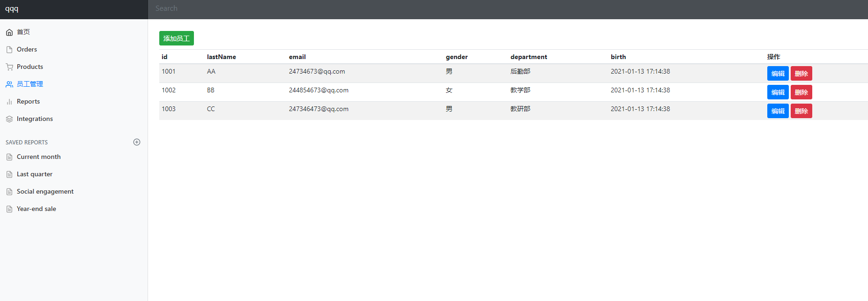Click the id cell 1001

click(169, 71)
